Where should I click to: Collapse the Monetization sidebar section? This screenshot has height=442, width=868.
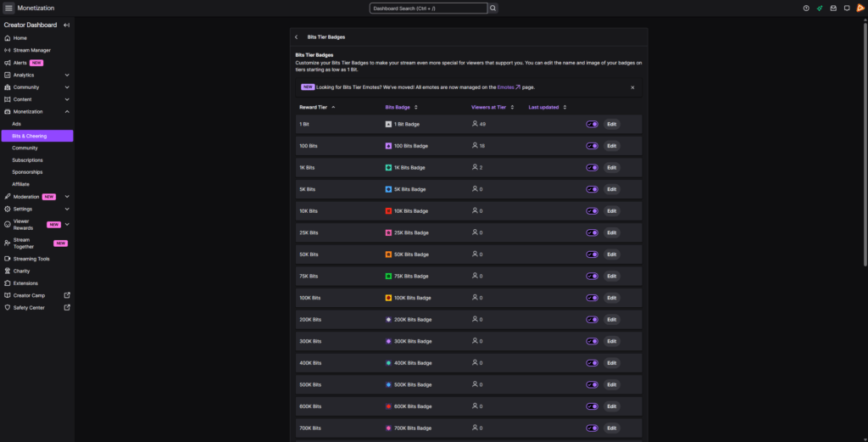pyautogui.click(x=67, y=111)
